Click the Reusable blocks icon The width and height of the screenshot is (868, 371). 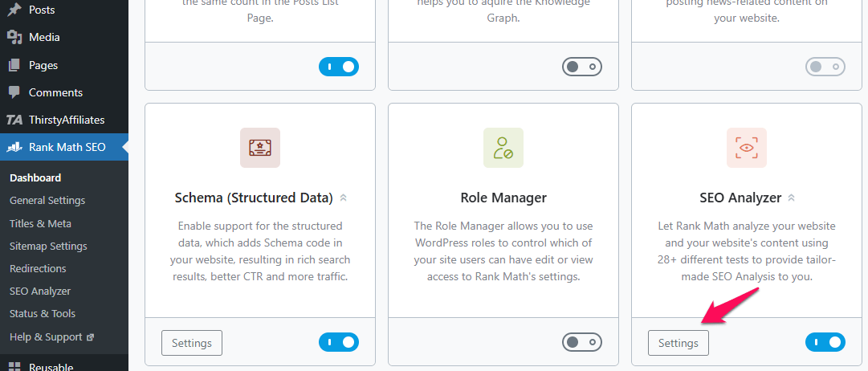[14, 366]
